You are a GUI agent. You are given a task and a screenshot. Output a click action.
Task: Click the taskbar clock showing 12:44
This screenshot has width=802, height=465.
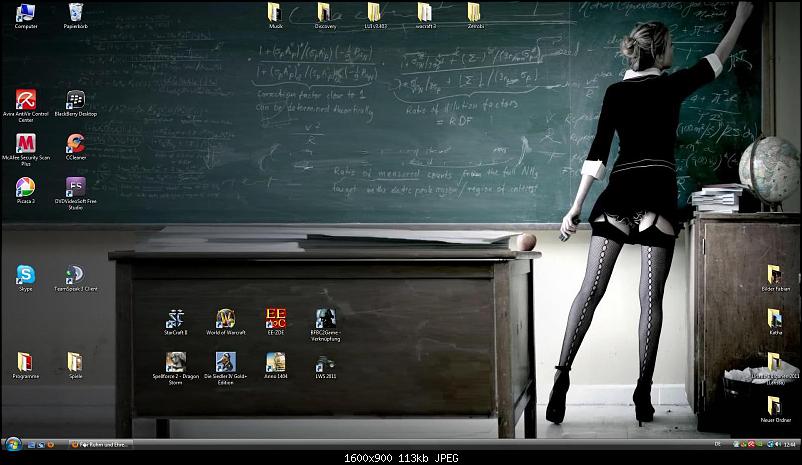(x=789, y=443)
